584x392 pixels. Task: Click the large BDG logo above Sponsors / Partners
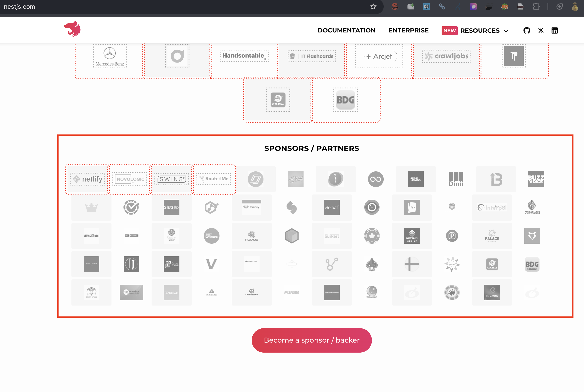tap(345, 100)
